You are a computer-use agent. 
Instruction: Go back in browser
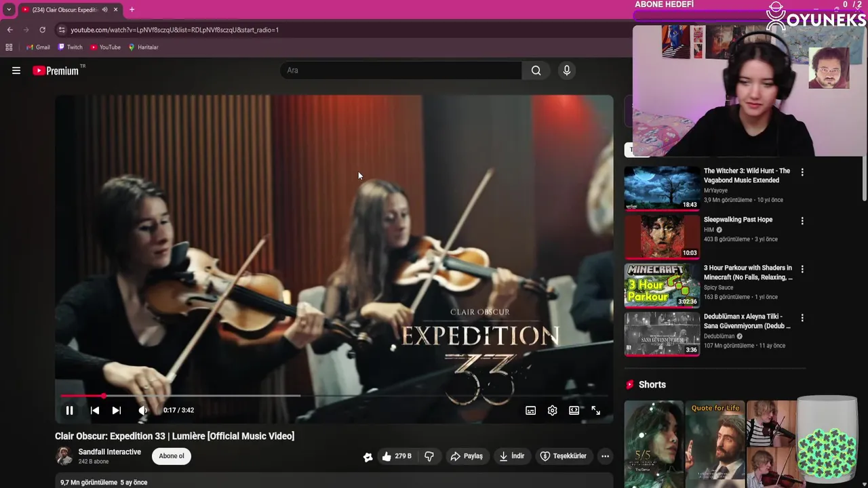pyautogui.click(x=9, y=30)
